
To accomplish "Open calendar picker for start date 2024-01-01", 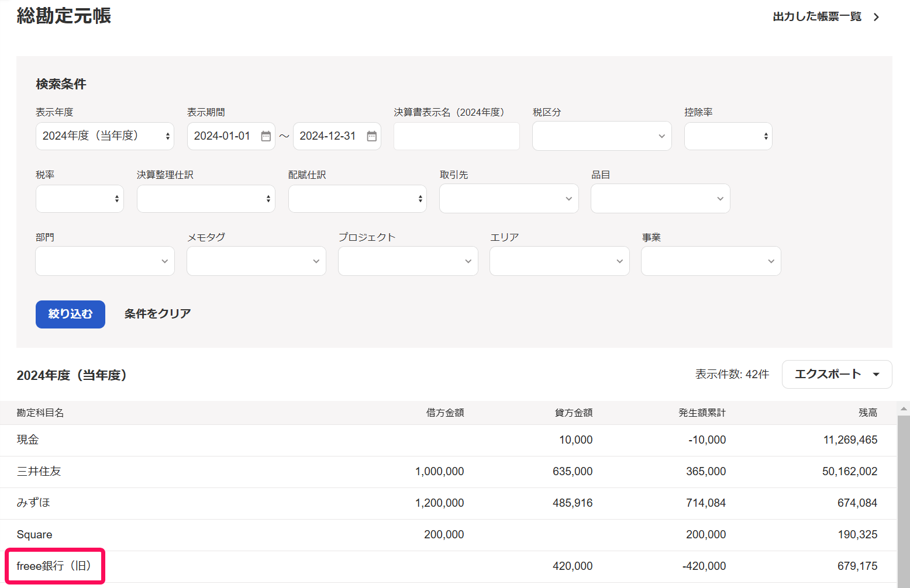I will tap(266, 136).
